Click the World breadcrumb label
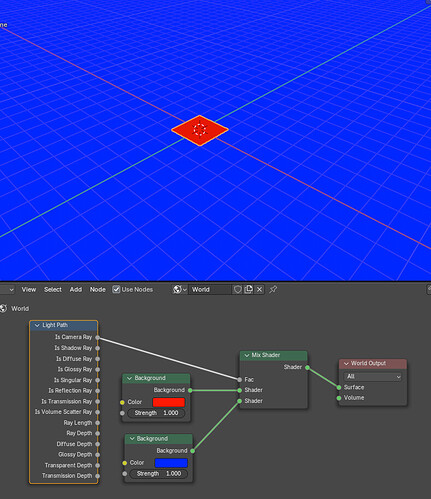 pos(20,308)
